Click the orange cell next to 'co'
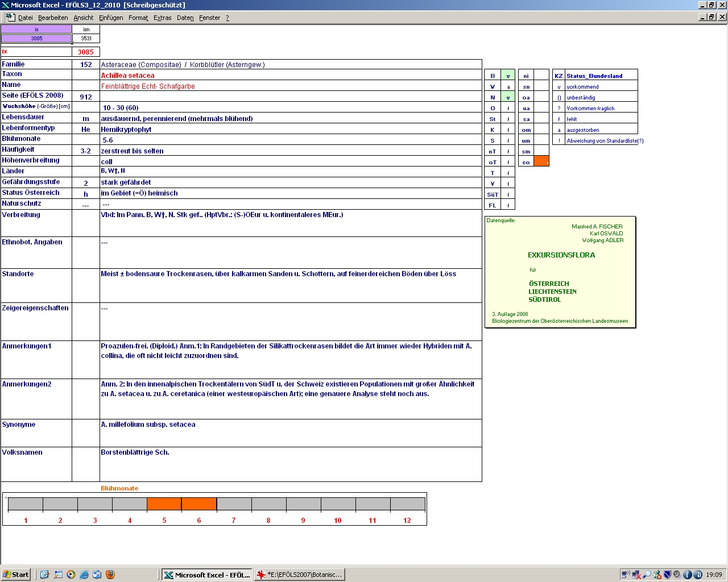Screen dimensions: 728x582 (541, 161)
